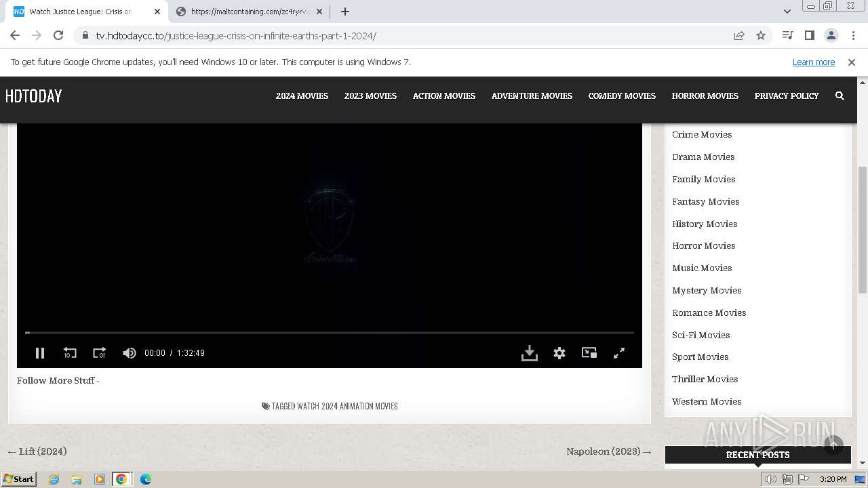Open Chrome three-dot menu
This screenshot has height=488, width=868.
click(853, 35)
